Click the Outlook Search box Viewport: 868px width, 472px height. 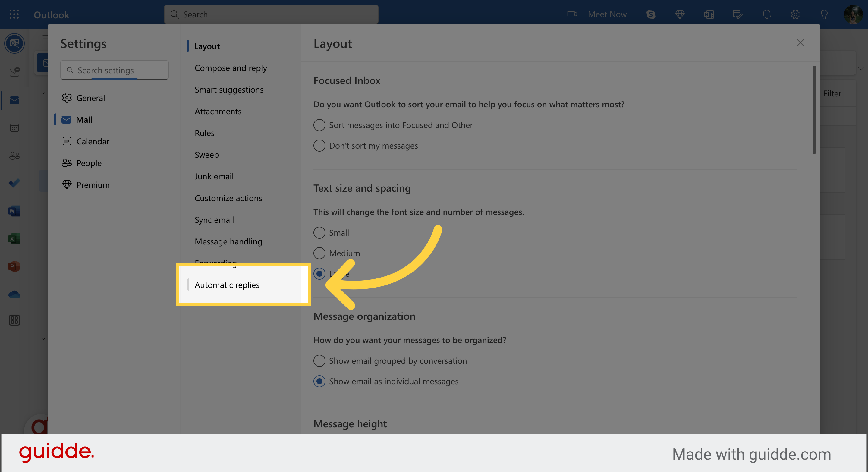[x=271, y=14]
